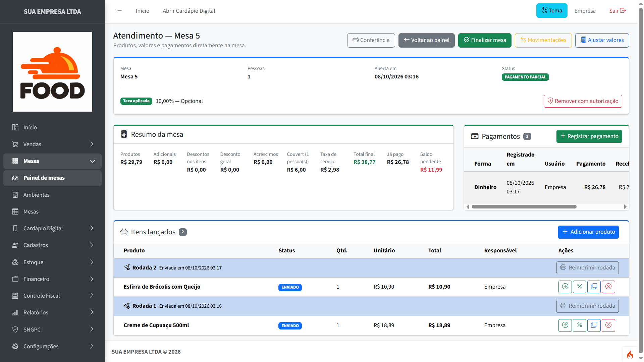644x362 pixels.
Task: Click discount percent icon for Esfirra de Brócolis
Action: [579, 287]
